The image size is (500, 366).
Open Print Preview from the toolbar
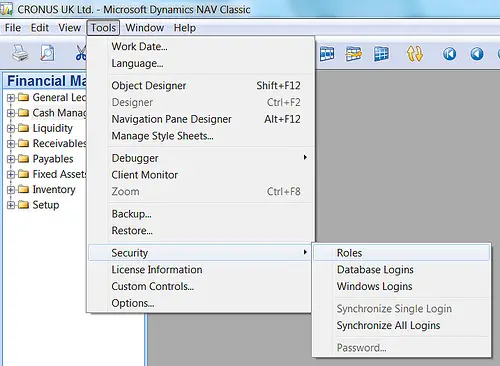click(47, 53)
